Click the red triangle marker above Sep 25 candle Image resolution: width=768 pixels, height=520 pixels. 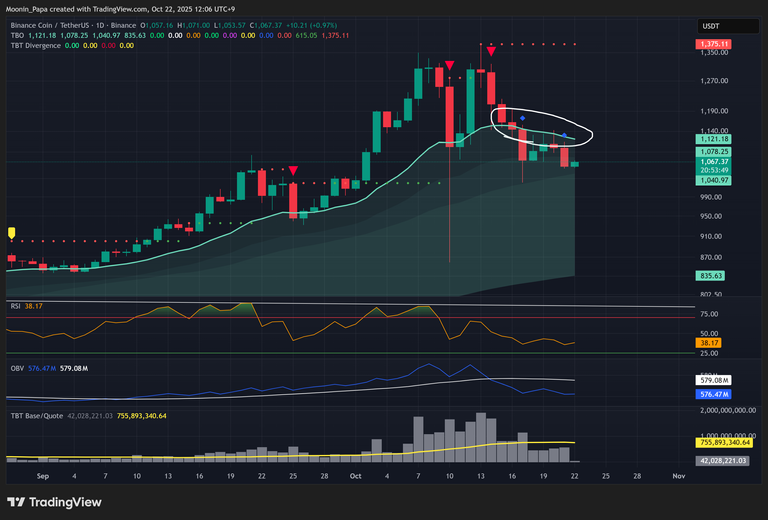click(x=293, y=171)
